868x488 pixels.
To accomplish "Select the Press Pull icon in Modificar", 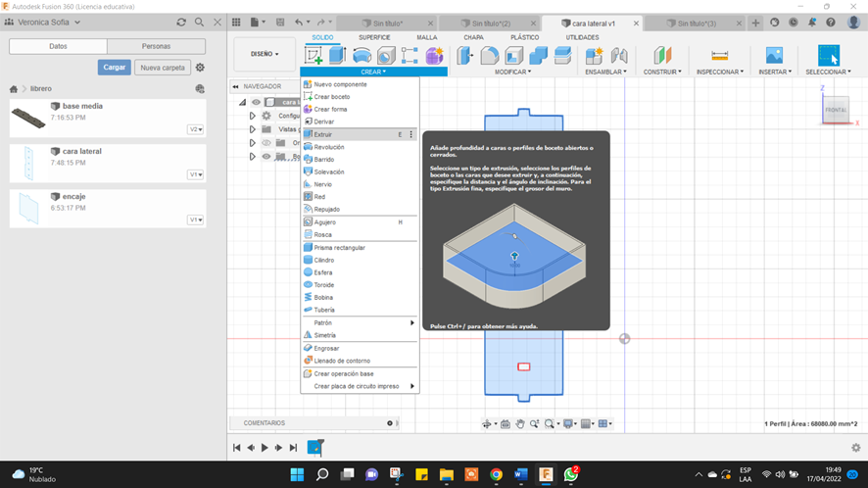I will point(465,56).
